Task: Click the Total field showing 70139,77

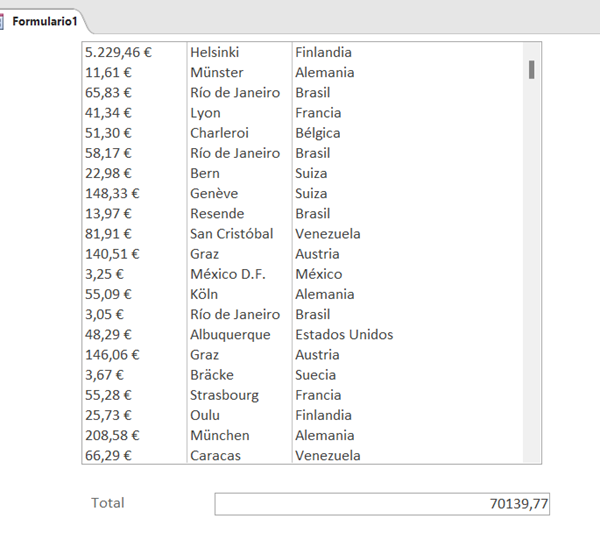Action: pyautogui.click(x=381, y=504)
